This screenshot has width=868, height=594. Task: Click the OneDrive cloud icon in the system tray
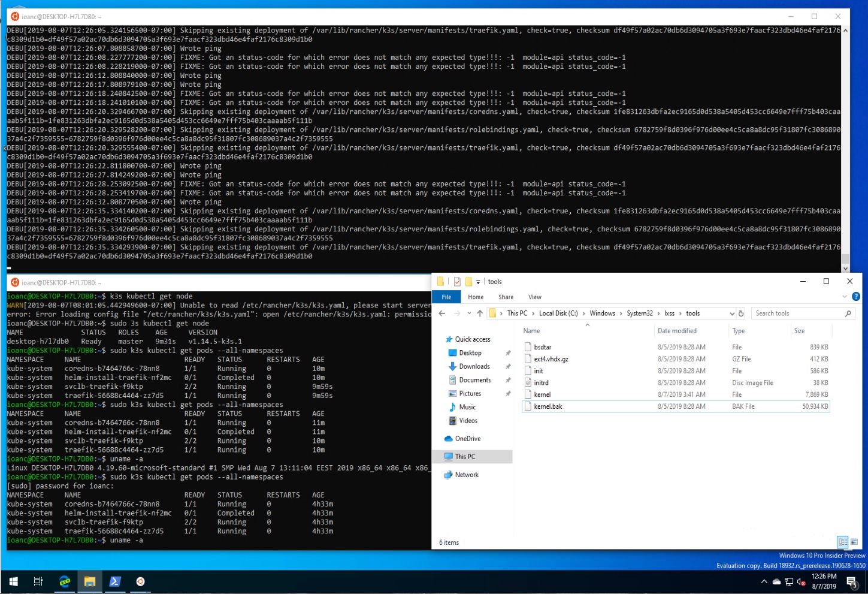(x=776, y=581)
